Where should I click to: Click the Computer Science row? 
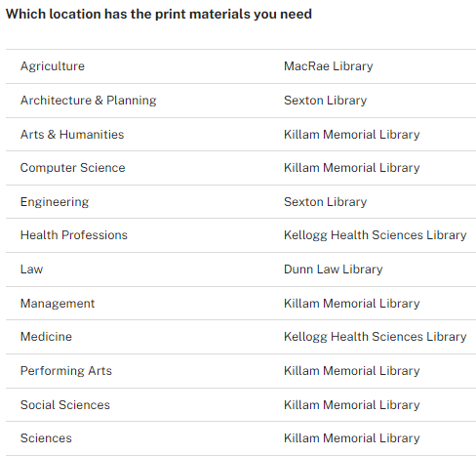(x=241, y=168)
